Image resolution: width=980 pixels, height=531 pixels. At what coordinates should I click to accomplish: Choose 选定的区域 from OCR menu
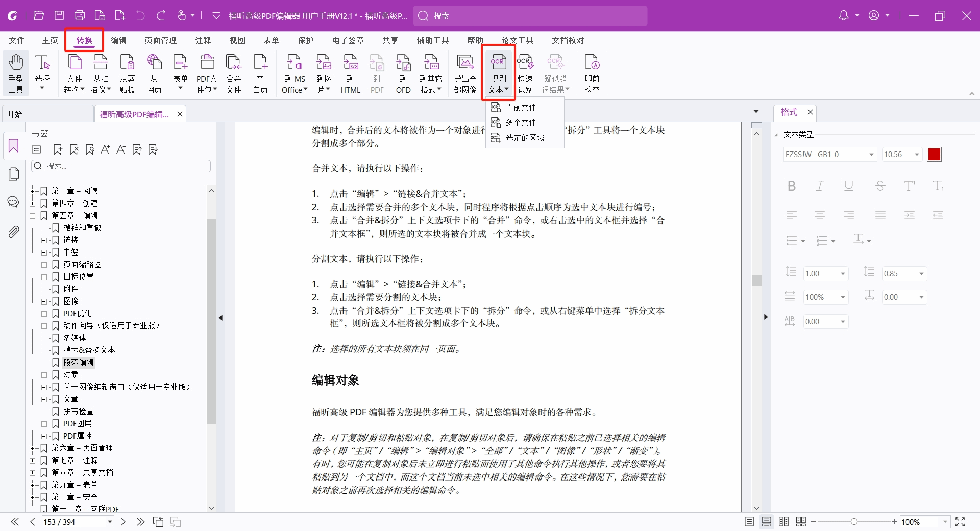(524, 138)
